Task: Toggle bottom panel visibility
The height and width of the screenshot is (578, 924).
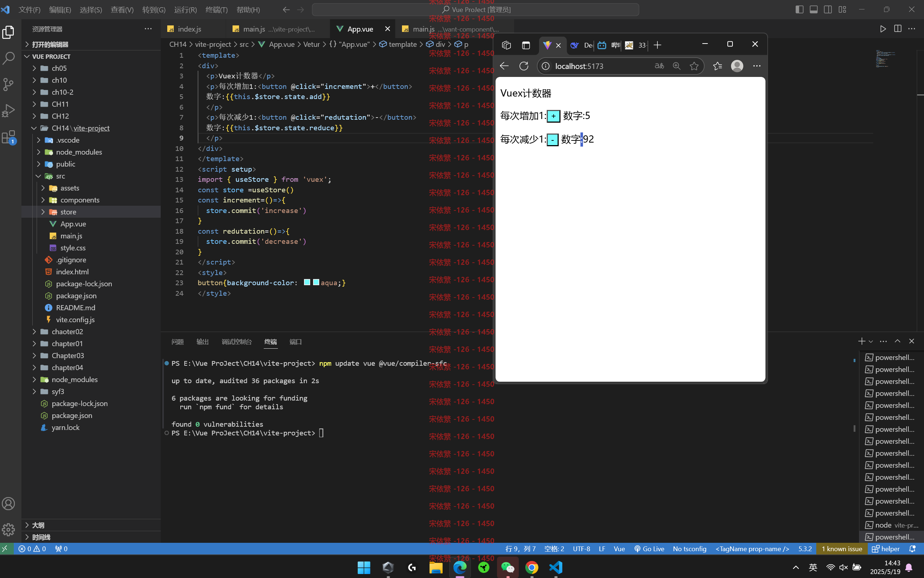Action: click(x=814, y=9)
